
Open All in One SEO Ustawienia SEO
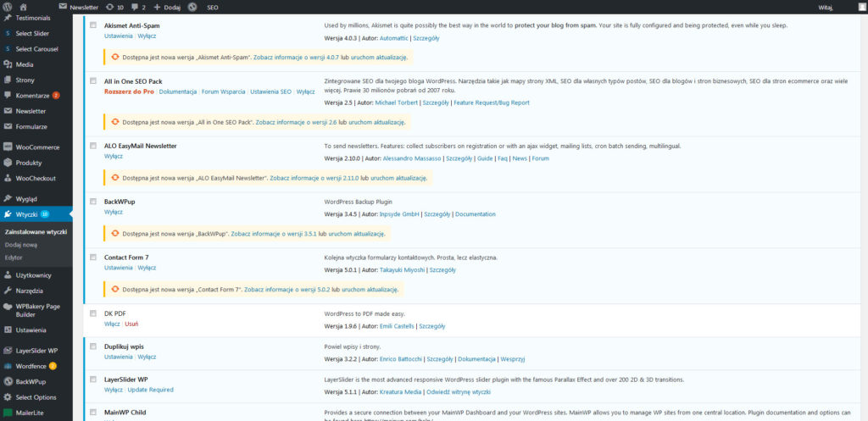[270, 91]
